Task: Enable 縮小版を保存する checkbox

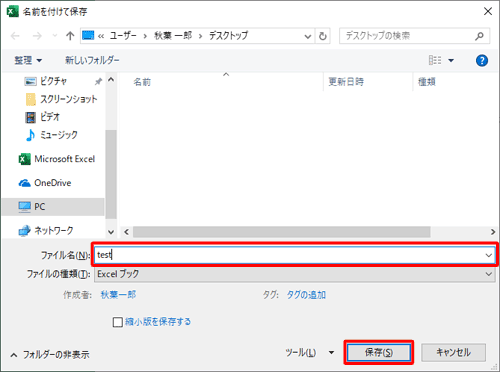Action: [118, 322]
